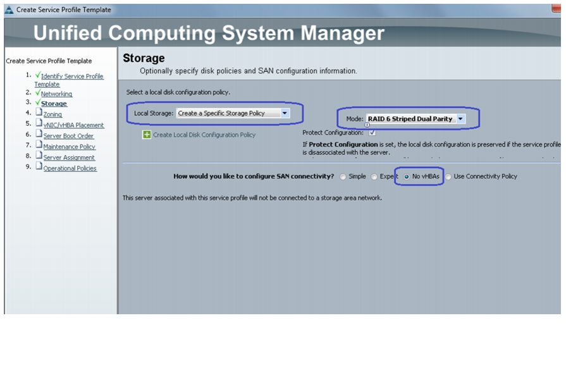The image size is (566, 392).
Task: Click the page icon beside Maintenance Policy
Action: point(39,145)
